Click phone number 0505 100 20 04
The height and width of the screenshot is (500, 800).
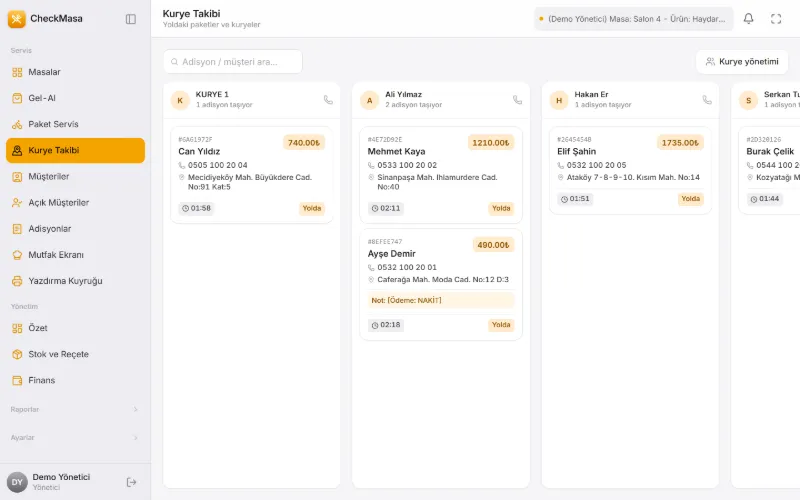[217, 165]
